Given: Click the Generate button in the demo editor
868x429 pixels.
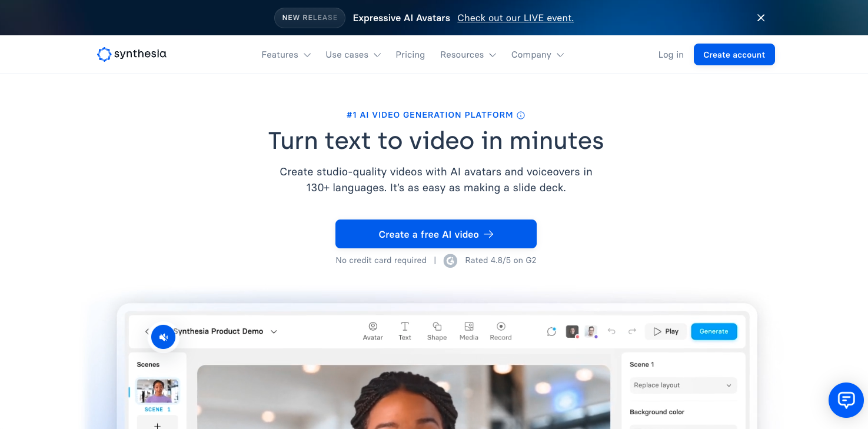Looking at the screenshot, I should [x=714, y=331].
